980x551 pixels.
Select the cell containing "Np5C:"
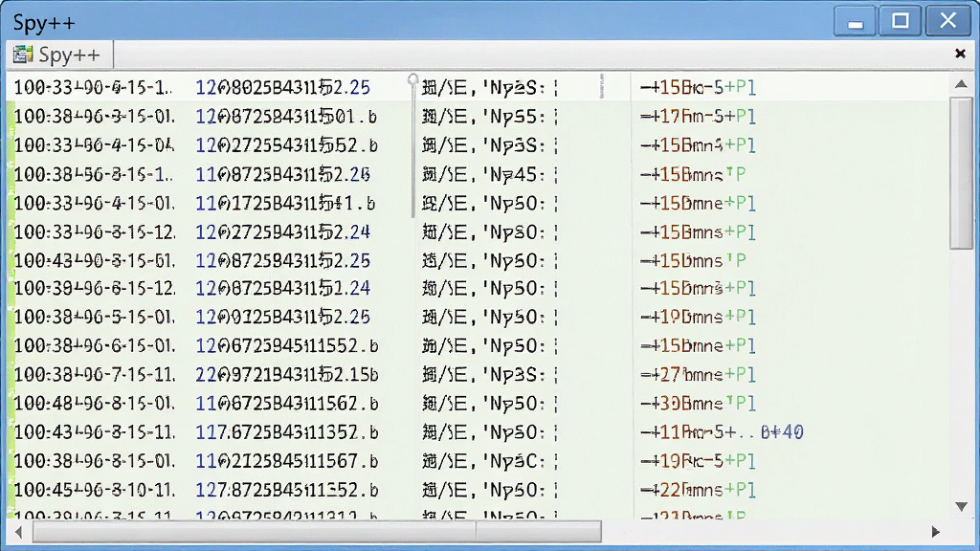coord(490,461)
